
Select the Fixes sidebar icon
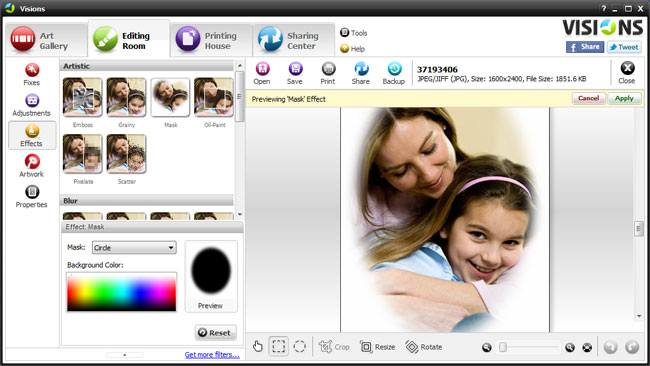click(x=32, y=75)
